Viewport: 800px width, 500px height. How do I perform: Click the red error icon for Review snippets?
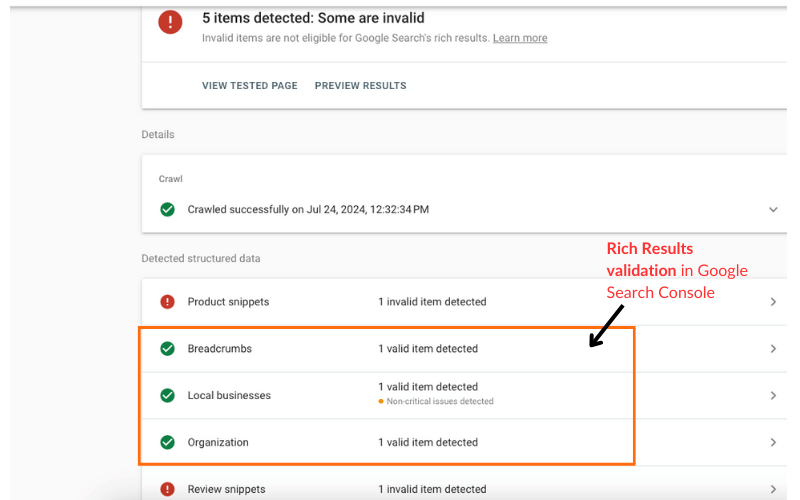pyautogui.click(x=167, y=489)
